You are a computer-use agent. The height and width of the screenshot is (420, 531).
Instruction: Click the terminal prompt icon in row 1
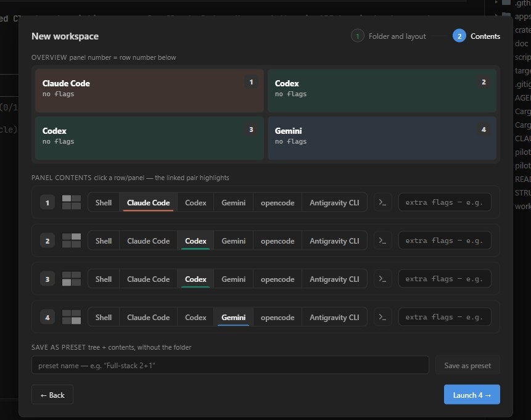(x=382, y=202)
